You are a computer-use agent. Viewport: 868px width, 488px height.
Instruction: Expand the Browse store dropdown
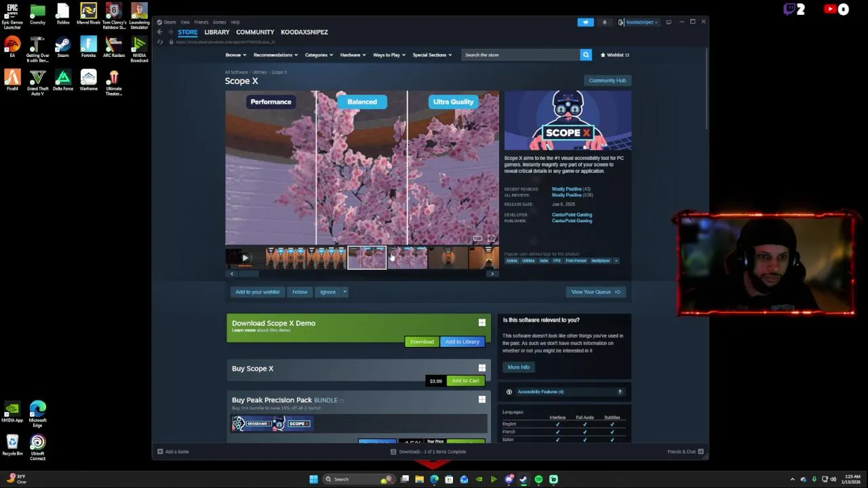pos(235,55)
